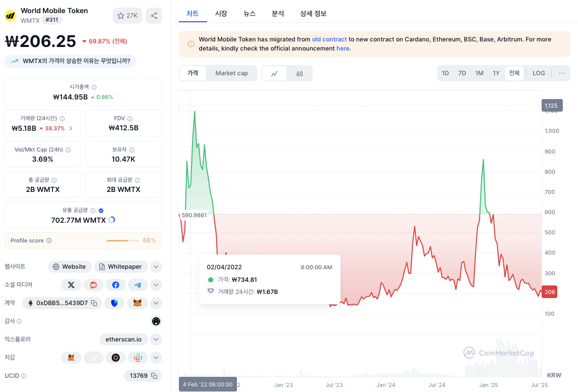This screenshot has height=392, width=578.
Task: Open the Telegram social link
Action: 138,285
